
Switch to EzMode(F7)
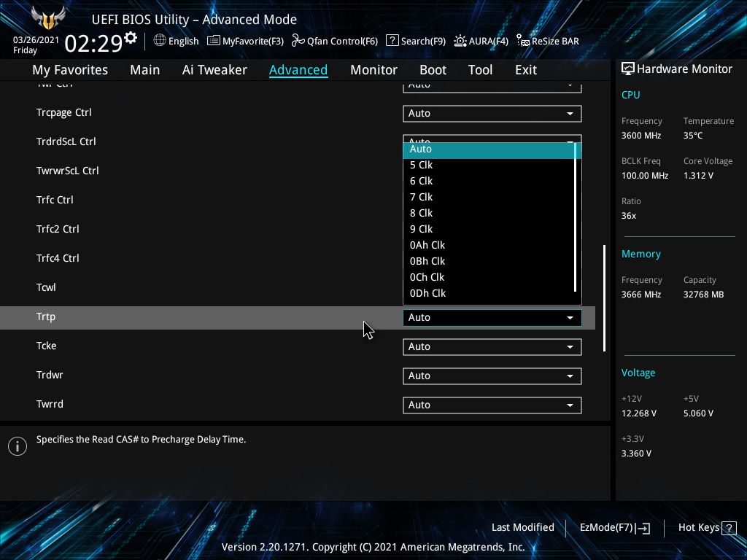click(x=614, y=528)
